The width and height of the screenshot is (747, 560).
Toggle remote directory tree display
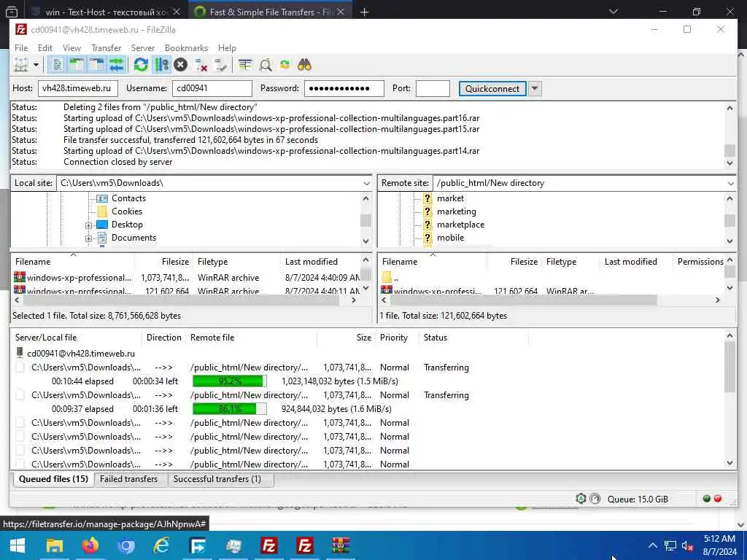[x=97, y=65]
